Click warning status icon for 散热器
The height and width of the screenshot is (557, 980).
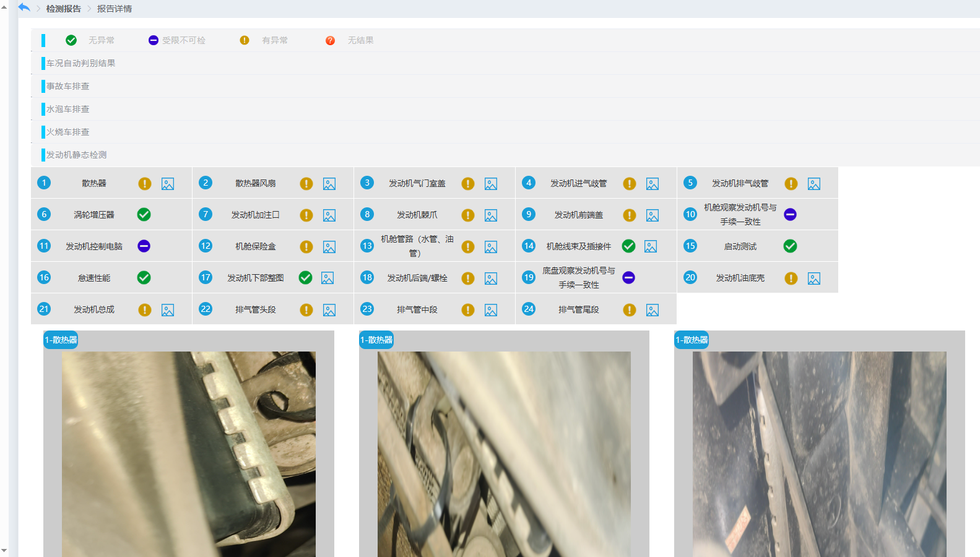point(145,184)
